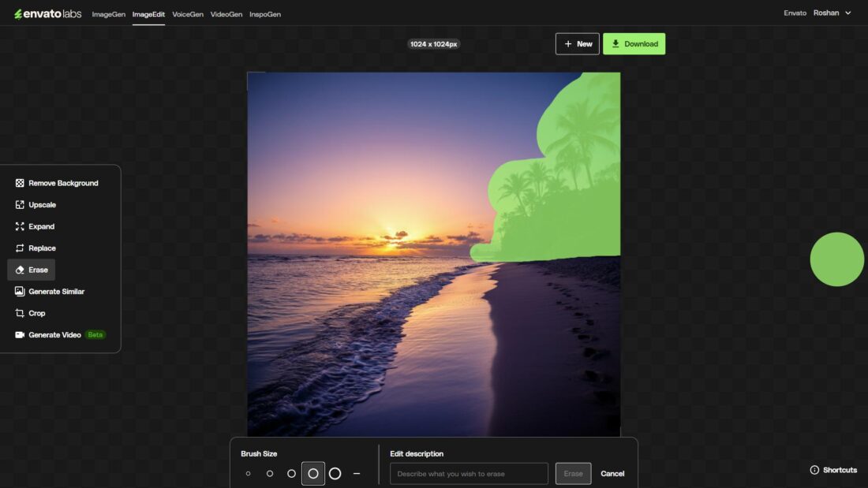
Task: Open the InspoGen tab
Action: [265, 13]
